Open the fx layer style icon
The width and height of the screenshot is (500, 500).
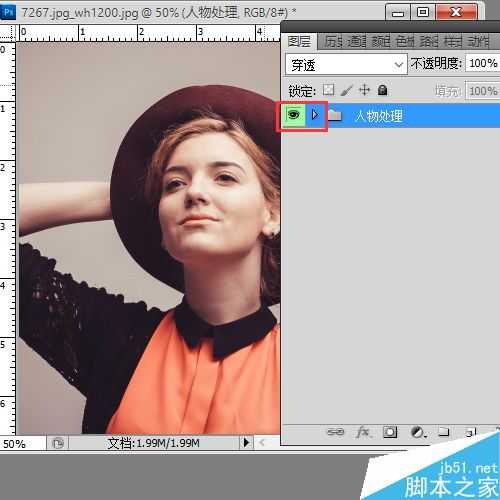click(363, 432)
